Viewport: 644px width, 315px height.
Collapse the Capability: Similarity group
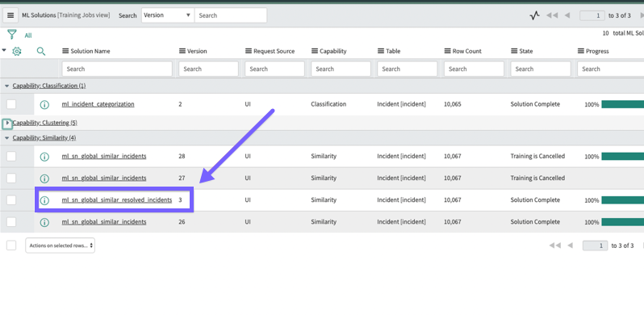(x=7, y=138)
